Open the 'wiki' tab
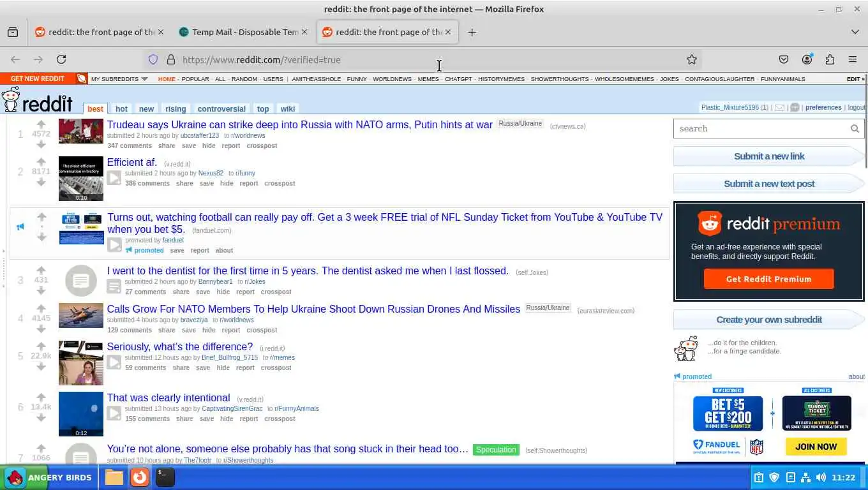 288,108
